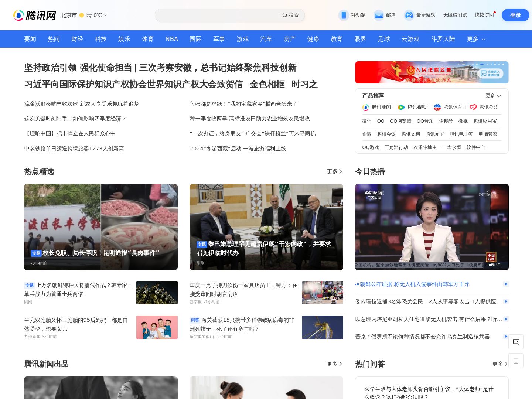Select the 财经 navigation tab

click(x=77, y=39)
